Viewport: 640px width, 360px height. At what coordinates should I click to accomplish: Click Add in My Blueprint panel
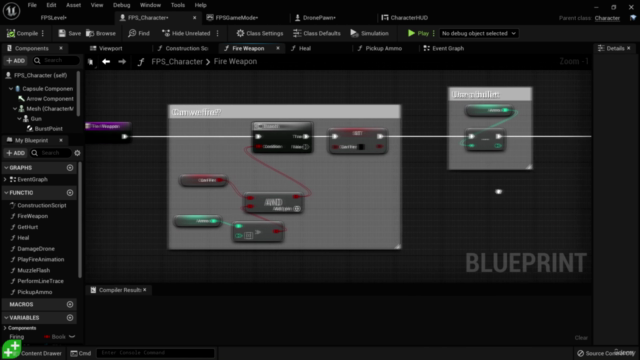pos(16,153)
